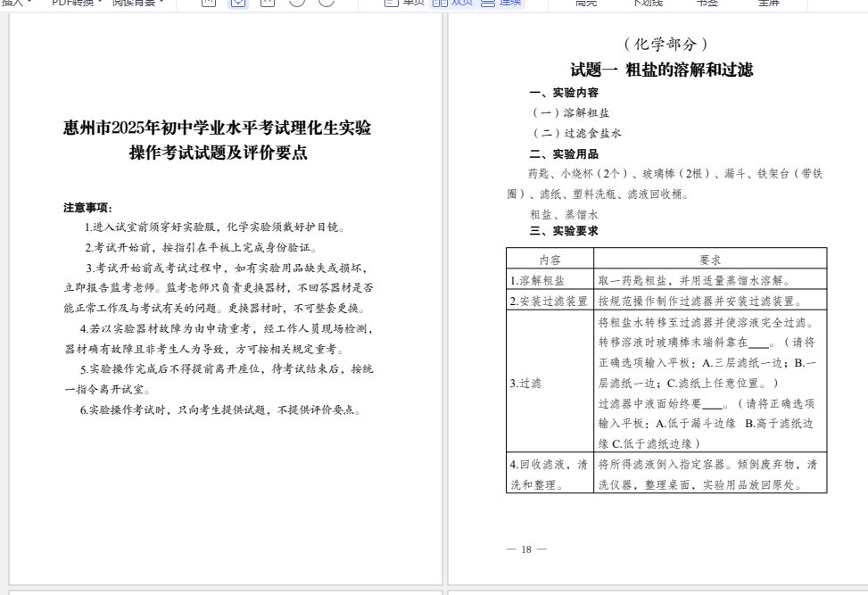Click the line with option C.低于滤纸边缘
This screenshot has height=595, width=868.
coord(649,444)
